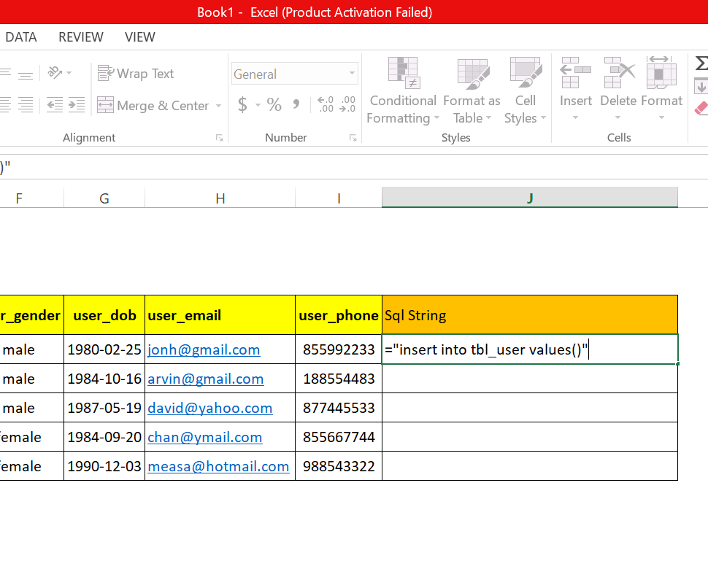The width and height of the screenshot is (708, 588).
Task: Select column G header
Action: pyautogui.click(x=104, y=198)
